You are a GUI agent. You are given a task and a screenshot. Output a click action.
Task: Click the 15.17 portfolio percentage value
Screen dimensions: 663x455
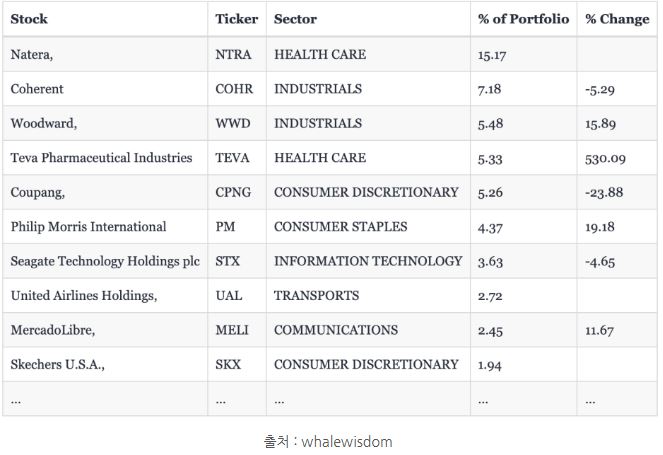(492, 55)
